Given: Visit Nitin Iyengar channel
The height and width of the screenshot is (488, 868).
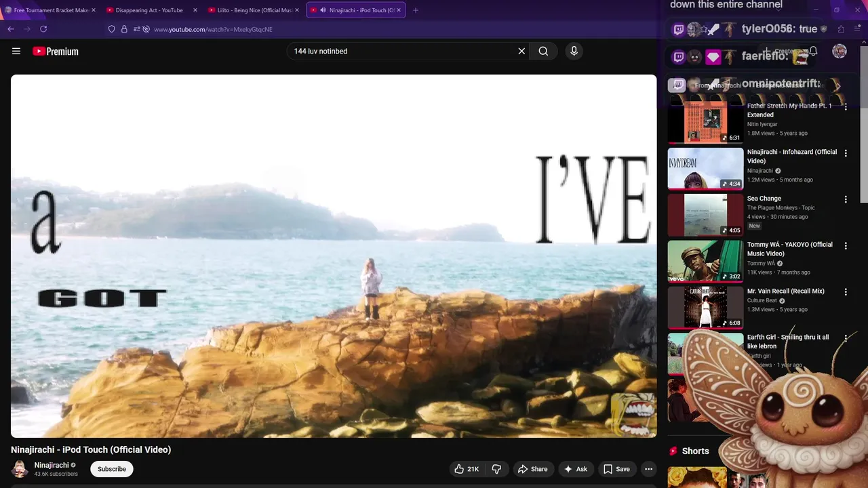Looking at the screenshot, I should coord(763,124).
